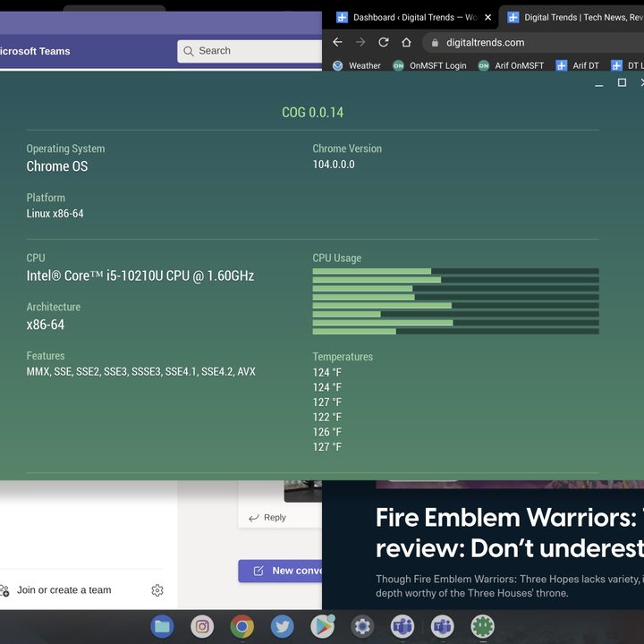Click Reply in the Teams conversation

pyautogui.click(x=267, y=518)
